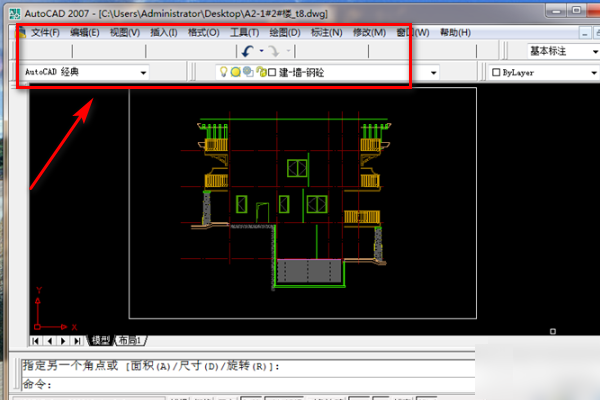Click the Redo arrow icon
The width and height of the screenshot is (600, 400).
coord(274,51)
